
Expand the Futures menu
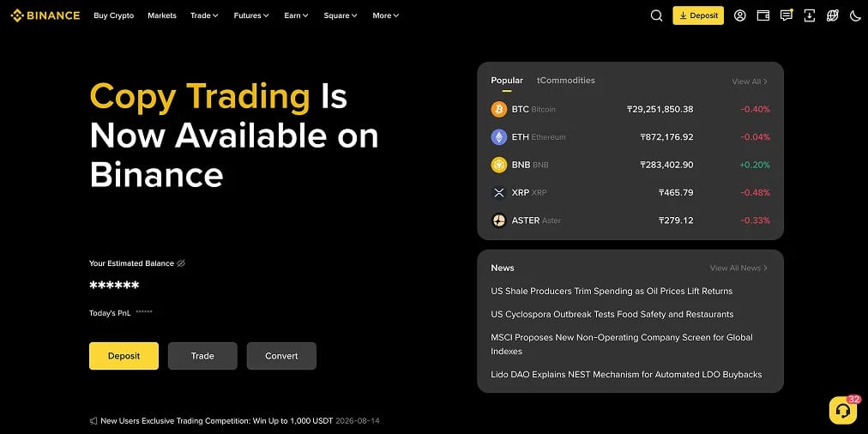click(251, 15)
